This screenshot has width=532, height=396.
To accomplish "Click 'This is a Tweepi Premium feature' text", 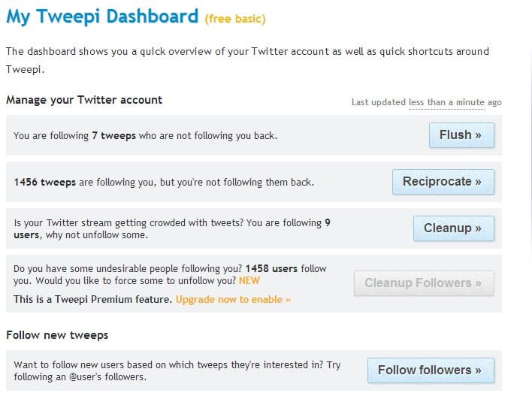I will pyautogui.click(x=92, y=299).
